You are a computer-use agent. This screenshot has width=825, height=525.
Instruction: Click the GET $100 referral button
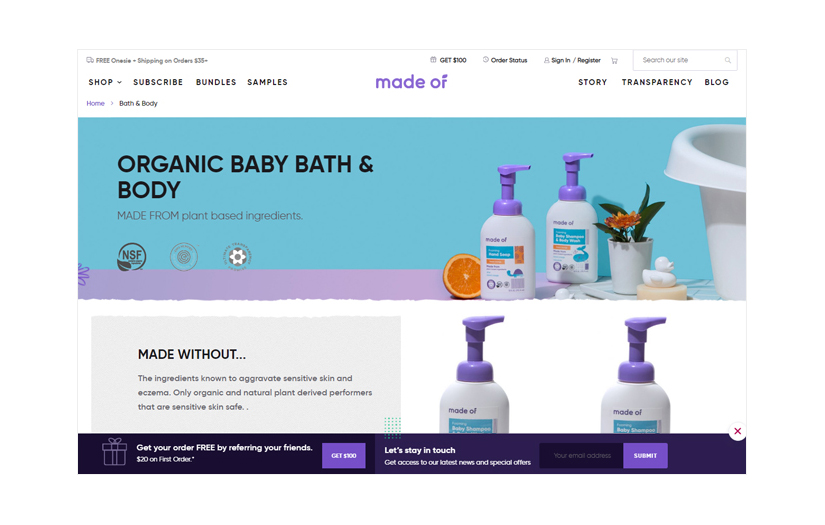pos(344,456)
